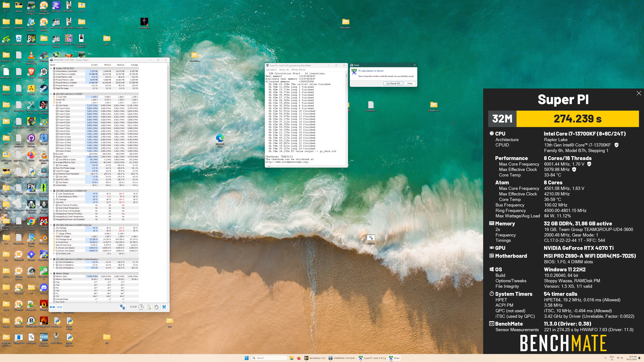Click the HWiNFO collapse-columns arrows icon
The height and width of the screenshot is (362, 644).
(x=60, y=307)
